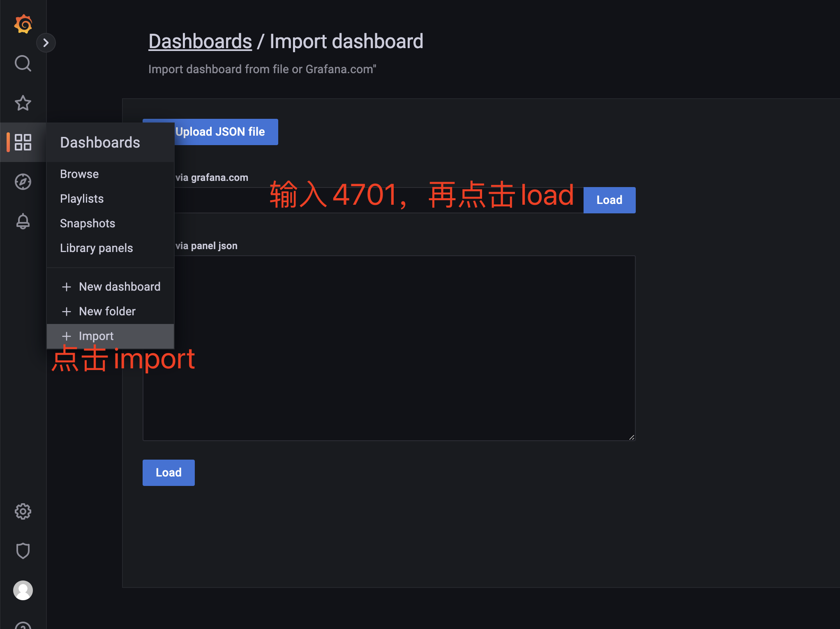This screenshot has height=629, width=840.
Task: Expand the sidebar with chevron arrow
Action: (x=46, y=43)
